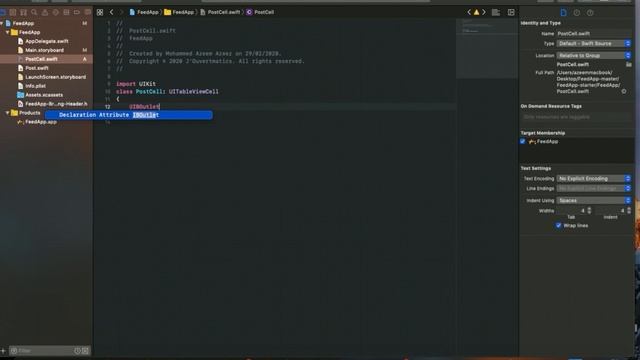Jump to previous issue arrow
The width and height of the screenshot is (640, 360).
coord(469,12)
